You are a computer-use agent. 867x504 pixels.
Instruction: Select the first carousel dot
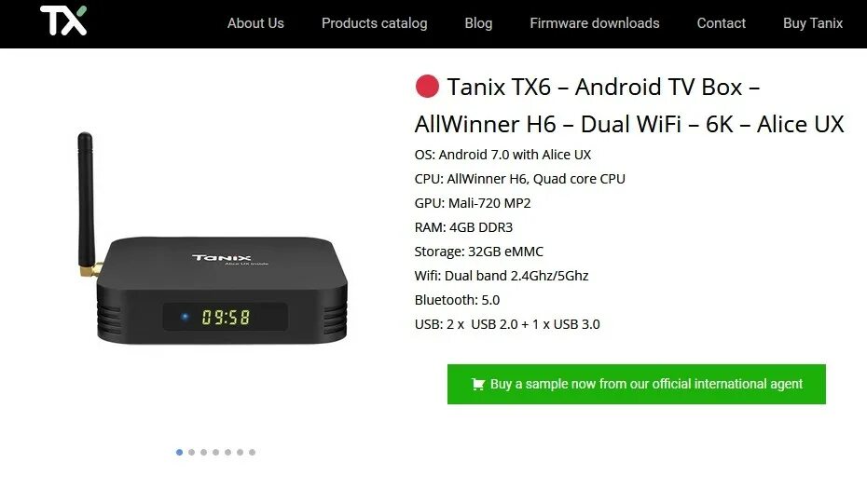pyautogui.click(x=179, y=452)
